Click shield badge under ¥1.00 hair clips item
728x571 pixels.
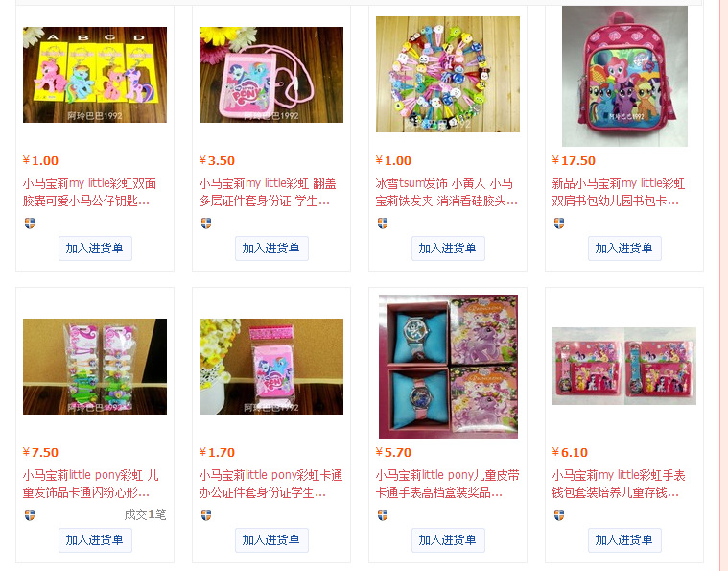pyautogui.click(x=383, y=224)
